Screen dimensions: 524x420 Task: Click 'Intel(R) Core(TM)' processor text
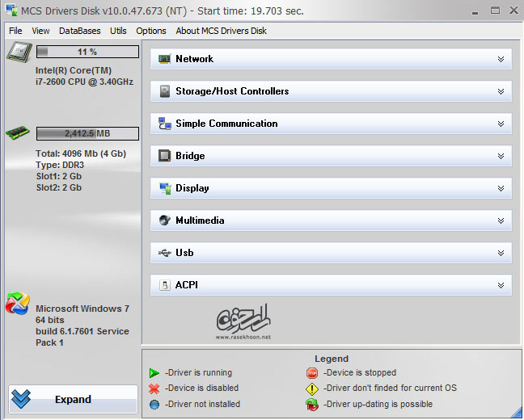tap(74, 70)
